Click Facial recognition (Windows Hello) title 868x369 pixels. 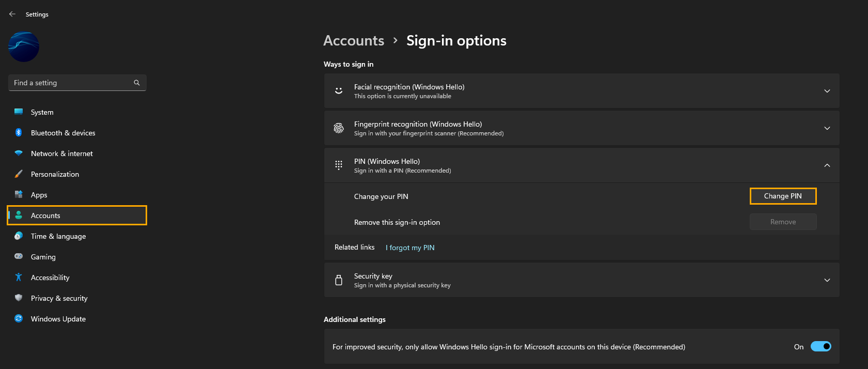pos(409,87)
